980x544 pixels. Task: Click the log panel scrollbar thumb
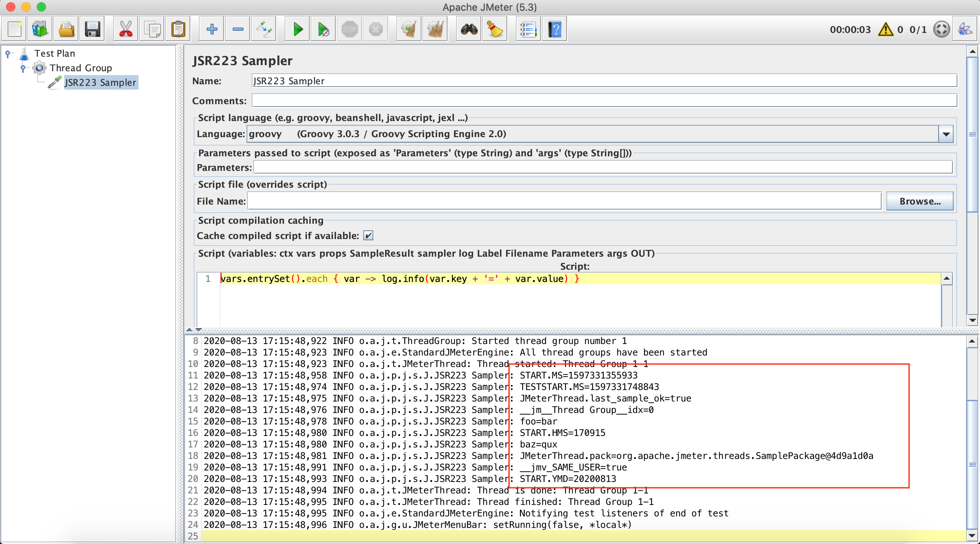(972, 465)
